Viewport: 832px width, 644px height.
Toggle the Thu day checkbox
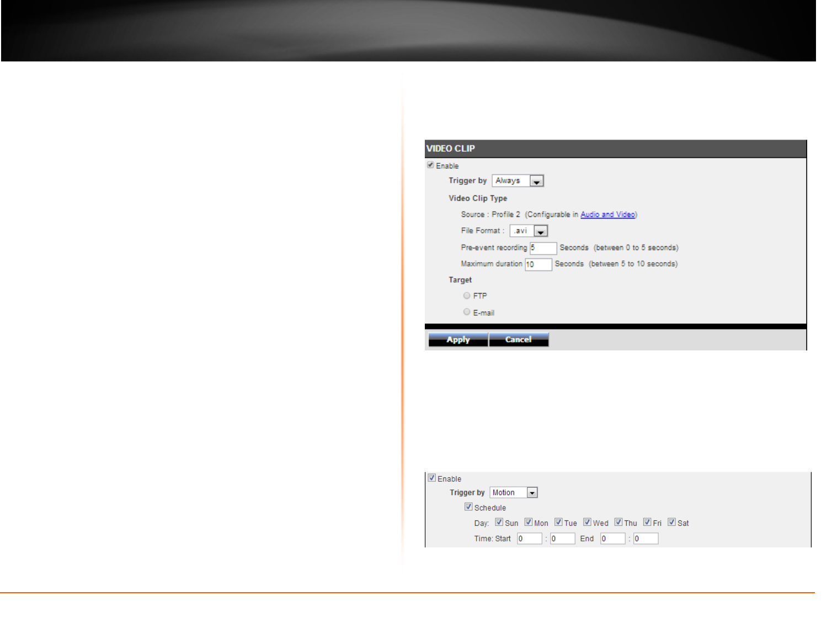point(618,522)
